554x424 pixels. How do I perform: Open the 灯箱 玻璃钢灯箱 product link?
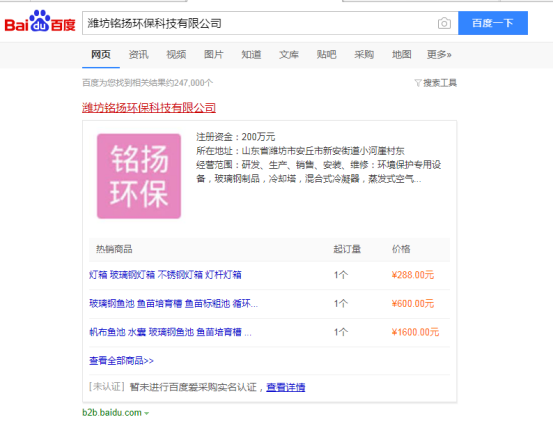165,275
